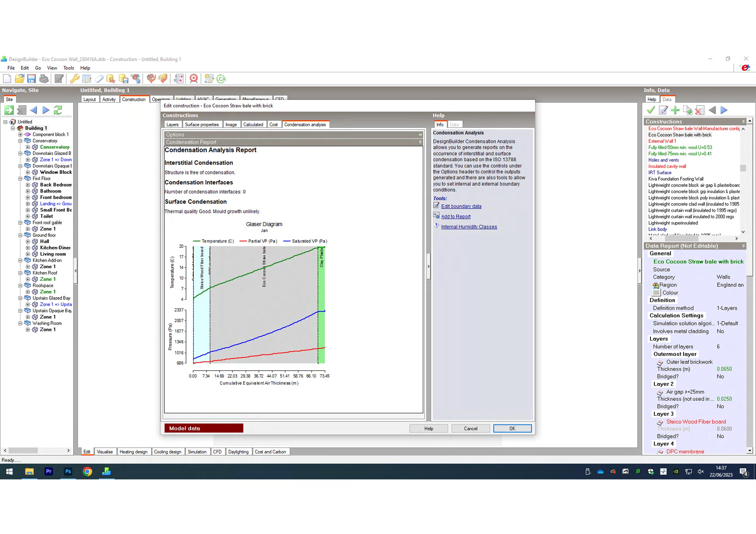Click the blue back arrow in Navigate panel

tap(33, 110)
